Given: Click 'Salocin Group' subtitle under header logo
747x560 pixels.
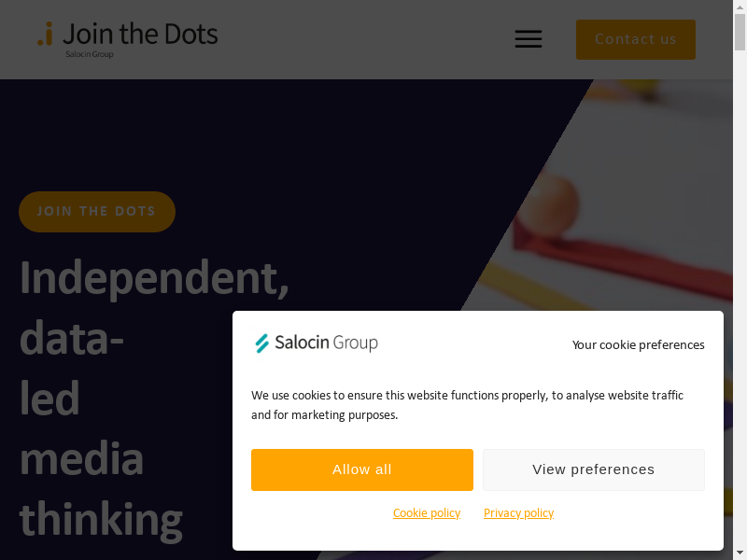Looking at the screenshot, I should tap(89, 54).
